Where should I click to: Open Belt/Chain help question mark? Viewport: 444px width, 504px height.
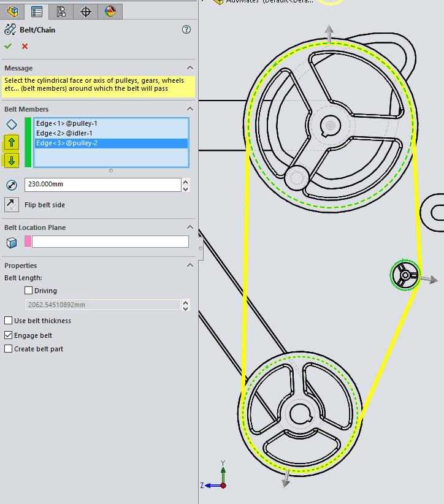coord(186,29)
